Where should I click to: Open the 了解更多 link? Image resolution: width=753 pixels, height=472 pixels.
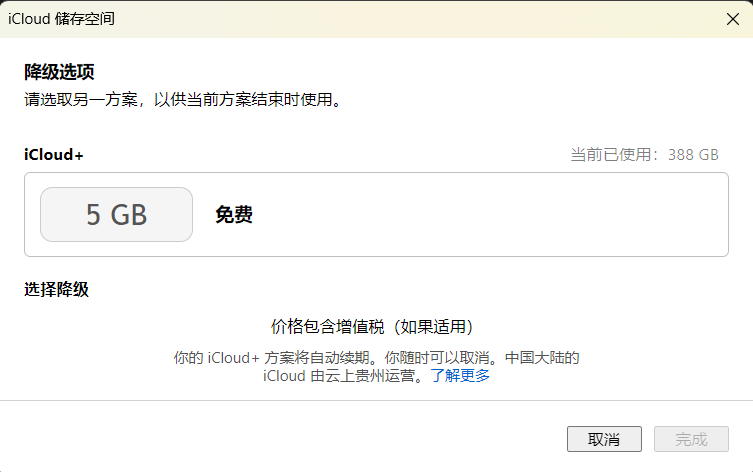[460, 376]
